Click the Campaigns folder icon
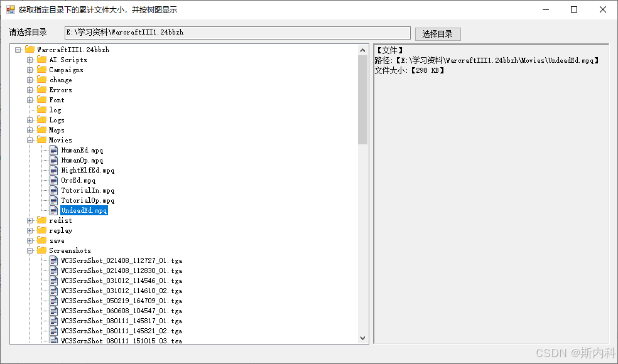This screenshot has height=364, width=618. [x=42, y=69]
